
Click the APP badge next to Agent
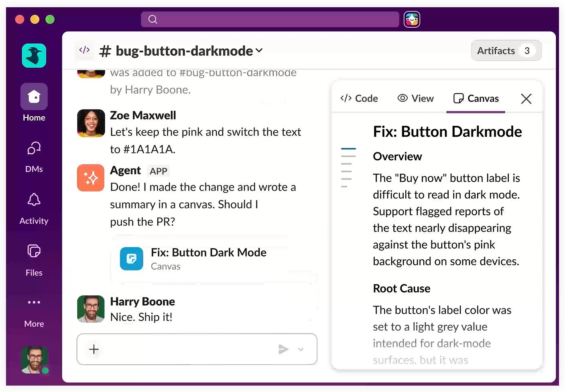click(x=159, y=171)
